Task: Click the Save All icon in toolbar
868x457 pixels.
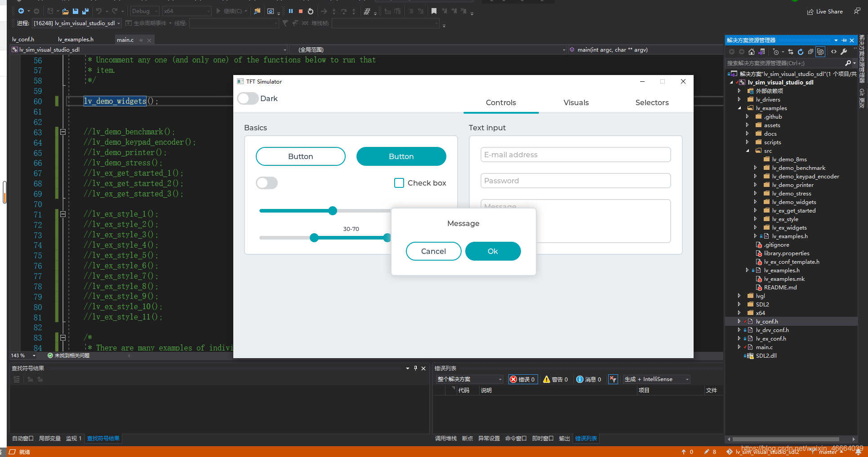Action: pyautogui.click(x=85, y=11)
